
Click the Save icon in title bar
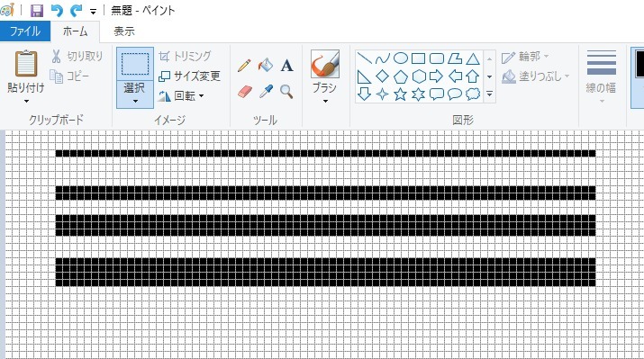[x=37, y=10]
